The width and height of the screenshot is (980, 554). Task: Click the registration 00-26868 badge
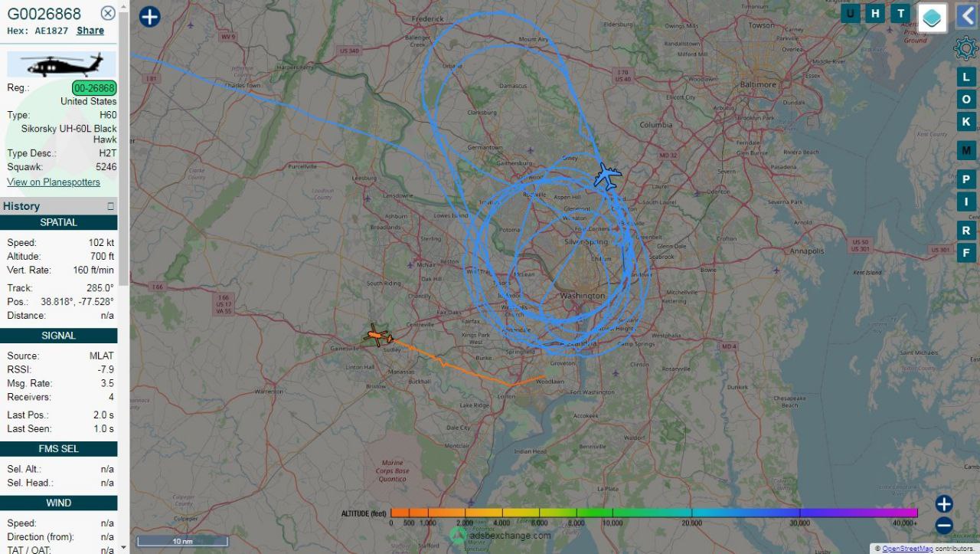pos(95,87)
